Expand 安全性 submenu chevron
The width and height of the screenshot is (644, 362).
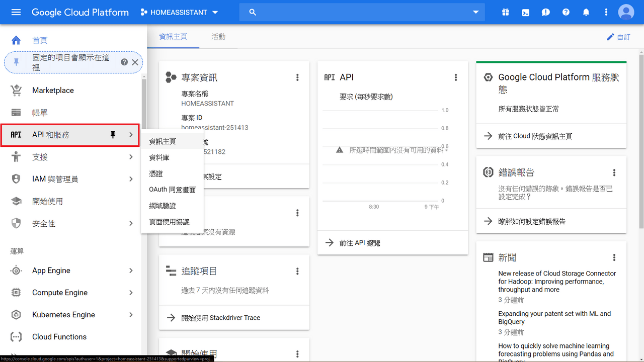point(131,223)
